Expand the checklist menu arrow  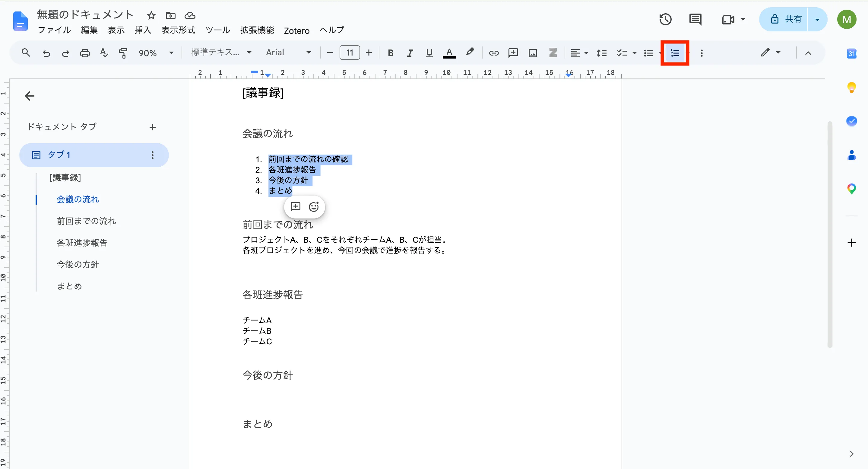(x=635, y=53)
